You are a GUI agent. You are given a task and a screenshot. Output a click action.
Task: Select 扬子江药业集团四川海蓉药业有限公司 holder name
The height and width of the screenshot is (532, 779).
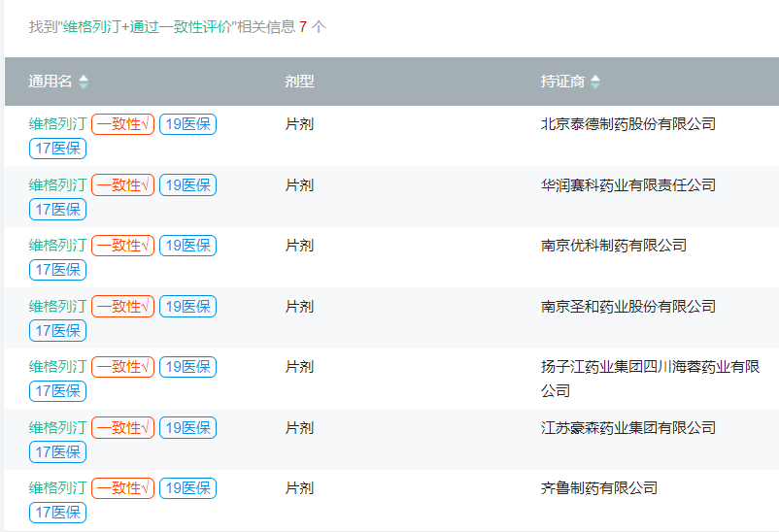coord(650,379)
